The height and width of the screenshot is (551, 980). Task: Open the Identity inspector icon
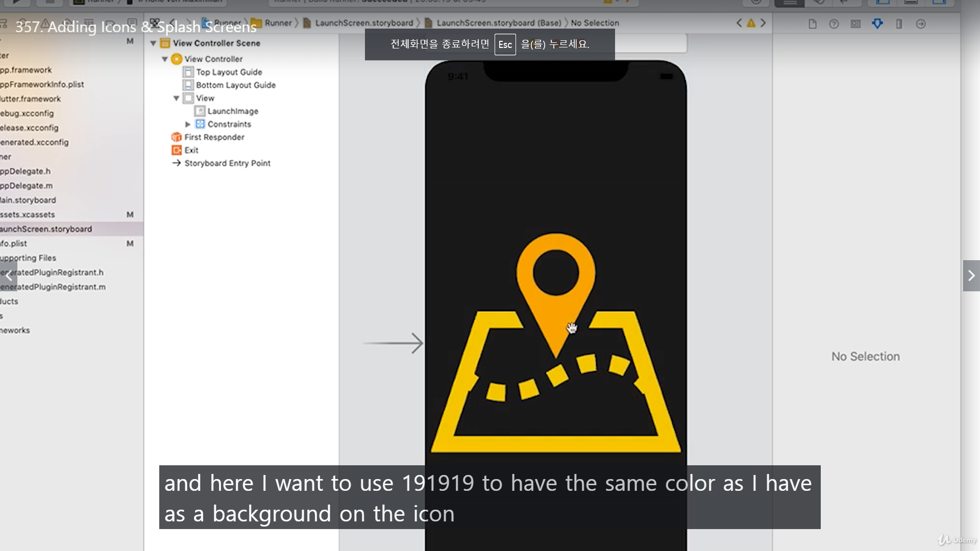click(x=856, y=24)
